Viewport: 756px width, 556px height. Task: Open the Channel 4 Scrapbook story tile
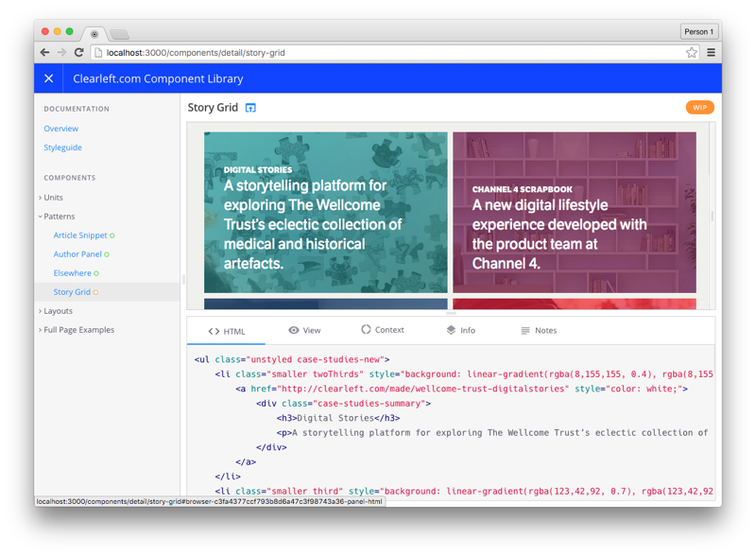(575, 213)
